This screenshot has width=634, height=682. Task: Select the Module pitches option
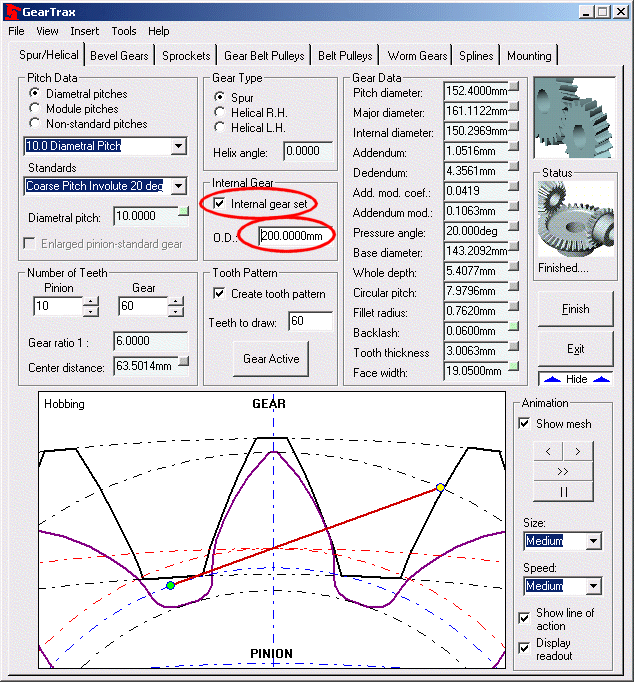click(35, 108)
